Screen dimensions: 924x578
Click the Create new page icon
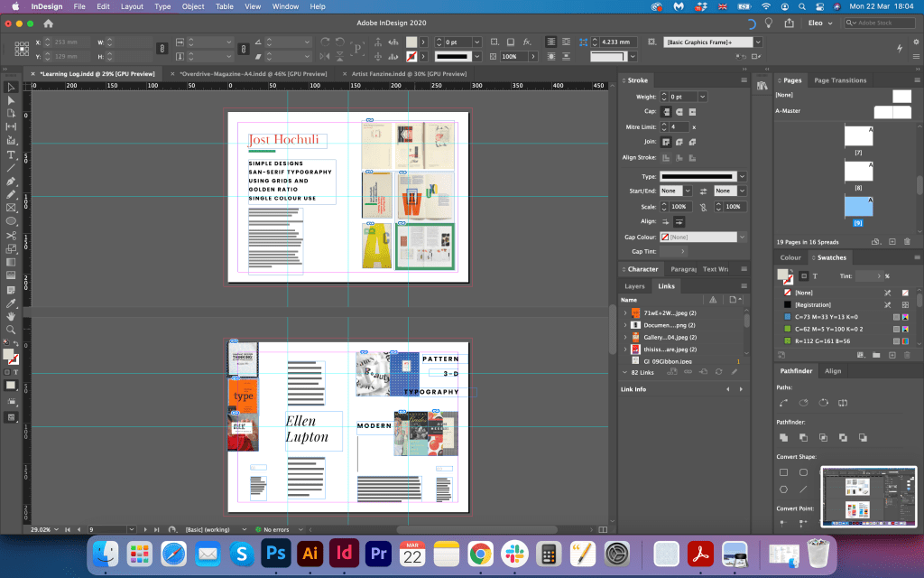(x=892, y=241)
